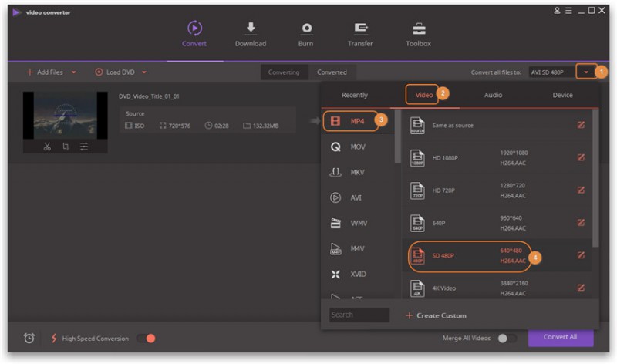Expand the Load DVD dropdown arrow
The height and width of the screenshot is (364, 617).
tap(144, 72)
